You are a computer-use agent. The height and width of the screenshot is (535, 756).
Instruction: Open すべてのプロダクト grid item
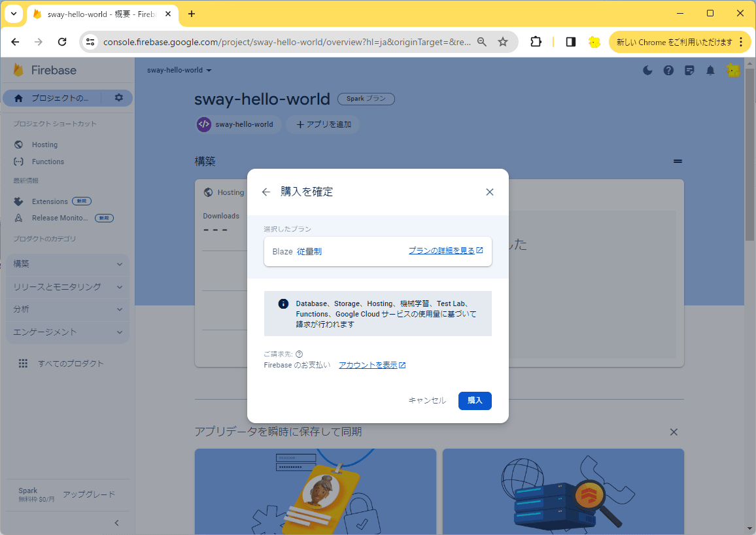pos(61,364)
